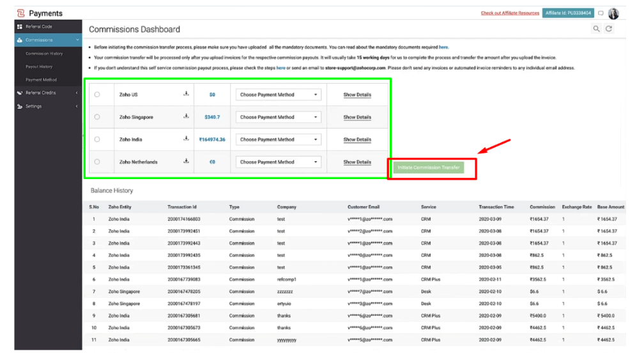The width and height of the screenshot is (644, 360).
Task: Open Choose Payment Method for Zoho Singapore
Action: (279, 117)
